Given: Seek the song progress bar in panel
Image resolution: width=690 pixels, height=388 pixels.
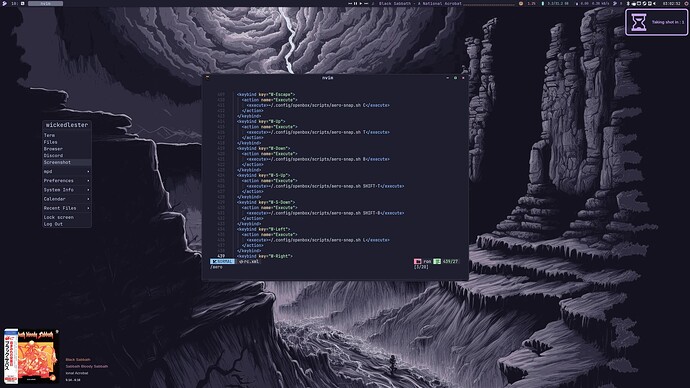Looking at the screenshot, I should [489, 4].
